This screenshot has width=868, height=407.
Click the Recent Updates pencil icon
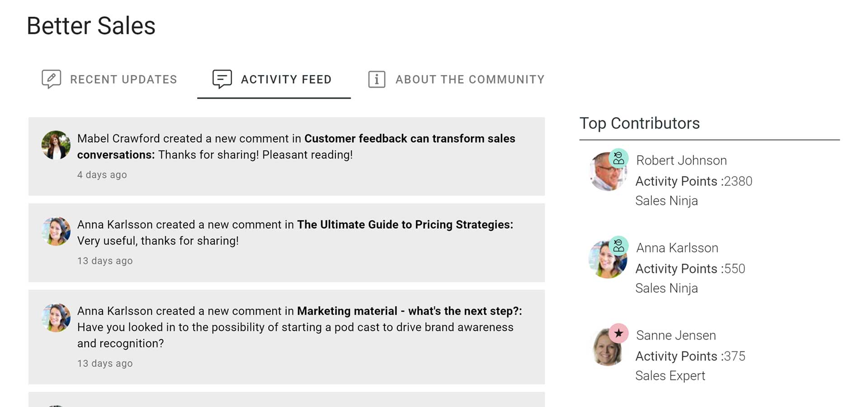[51, 79]
